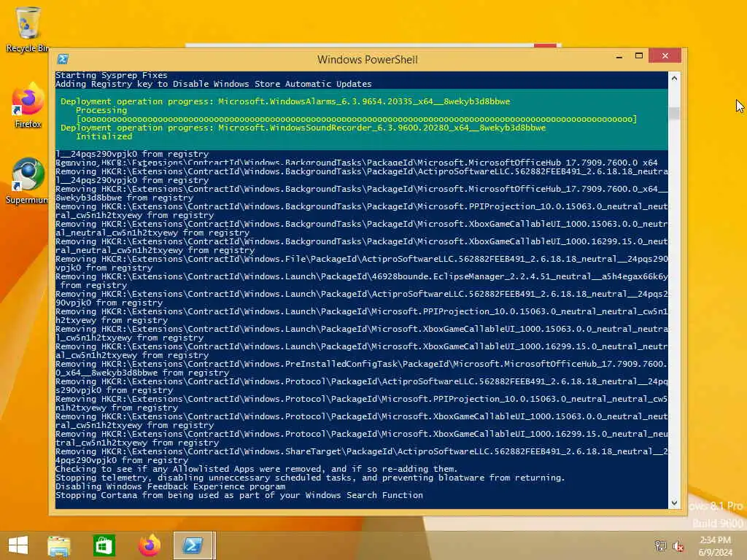Click the PreInstalledConfigTask MicrosoftOfficeHub line

pyautogui.click(x=362, y=368)
